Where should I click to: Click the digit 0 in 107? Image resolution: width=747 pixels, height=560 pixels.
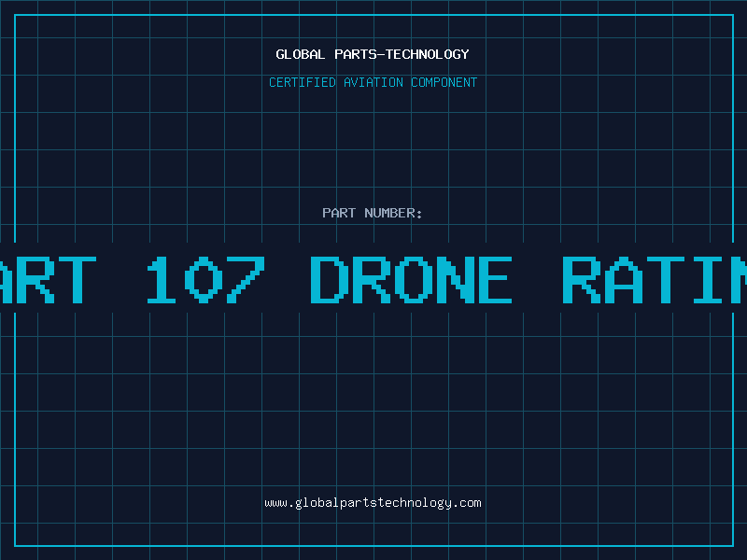(x=203, y=279)
